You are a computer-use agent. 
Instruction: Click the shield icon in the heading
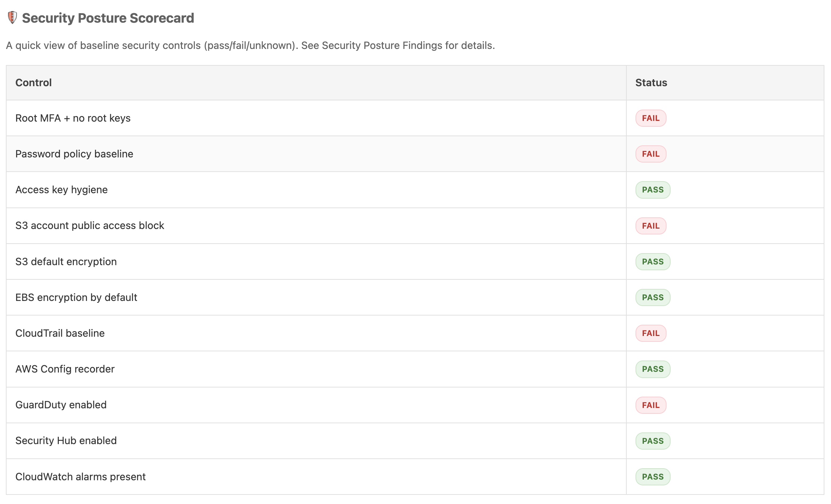click(x=12, y=17)
